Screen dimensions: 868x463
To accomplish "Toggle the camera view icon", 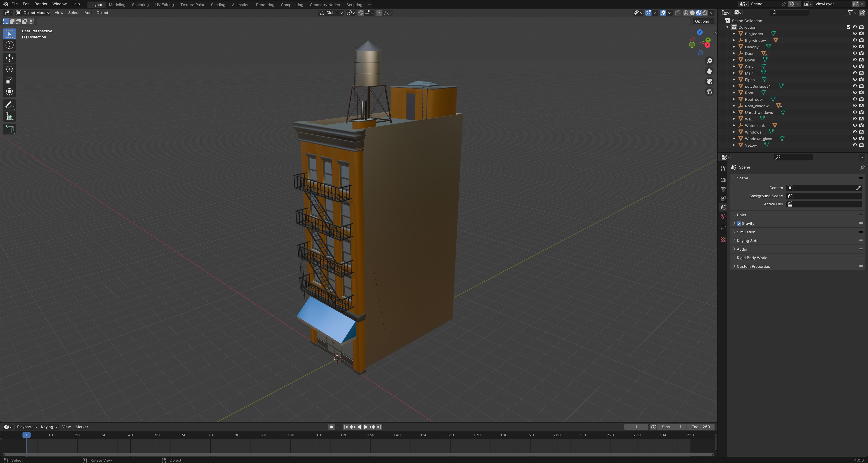I will click(x=709, y=82).
